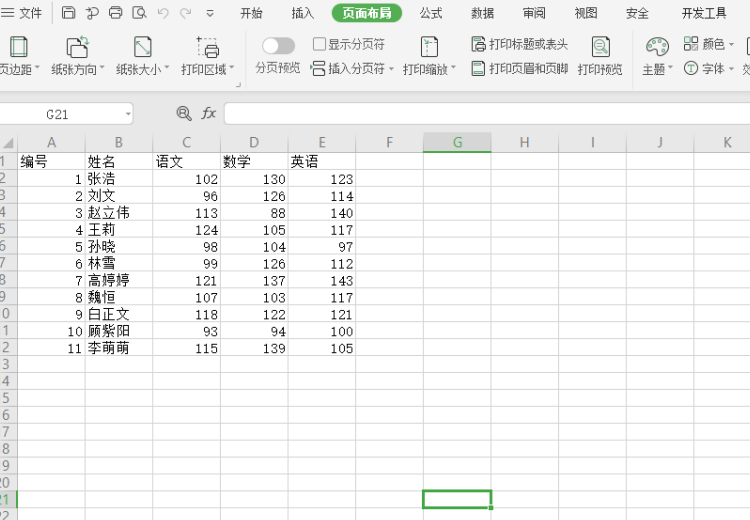
Task: Open the 安全 tab
Action: pos(638,13)
